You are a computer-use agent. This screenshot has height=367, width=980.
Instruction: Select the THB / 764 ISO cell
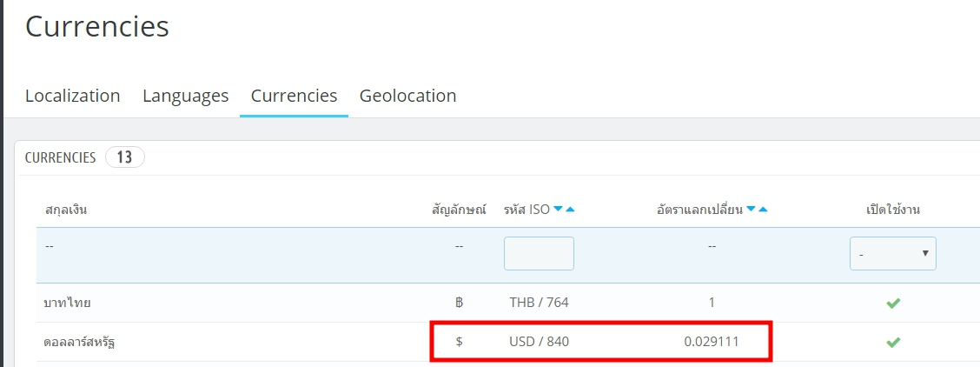click(x=539, y=304)
